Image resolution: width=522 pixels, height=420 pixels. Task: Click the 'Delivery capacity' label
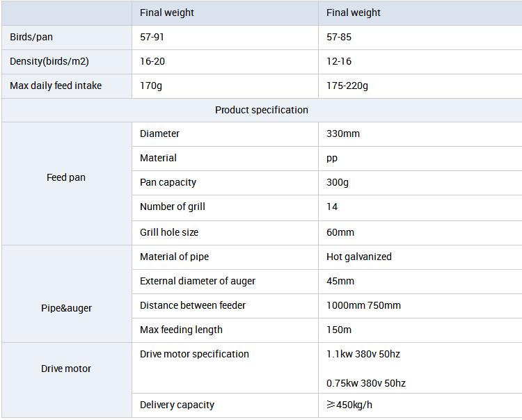[177, 405]
